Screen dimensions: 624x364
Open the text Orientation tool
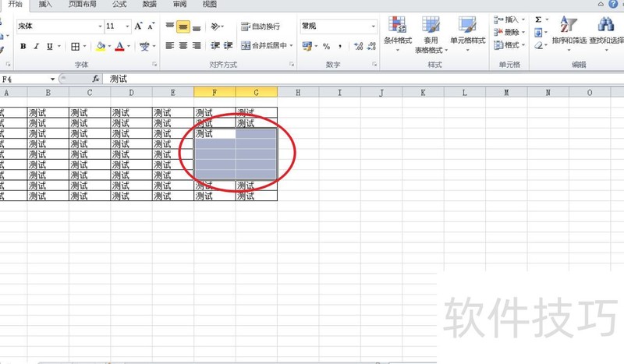click(x=216, y=27)
